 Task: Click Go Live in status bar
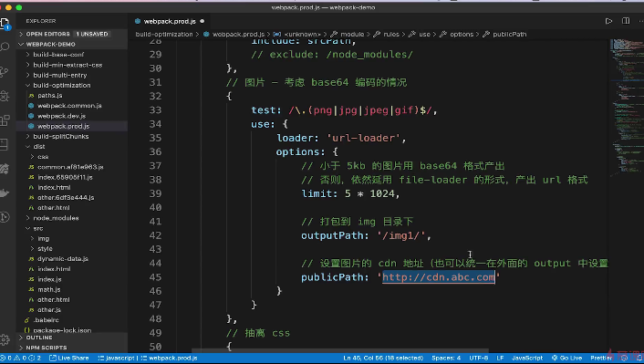[566, 358]
